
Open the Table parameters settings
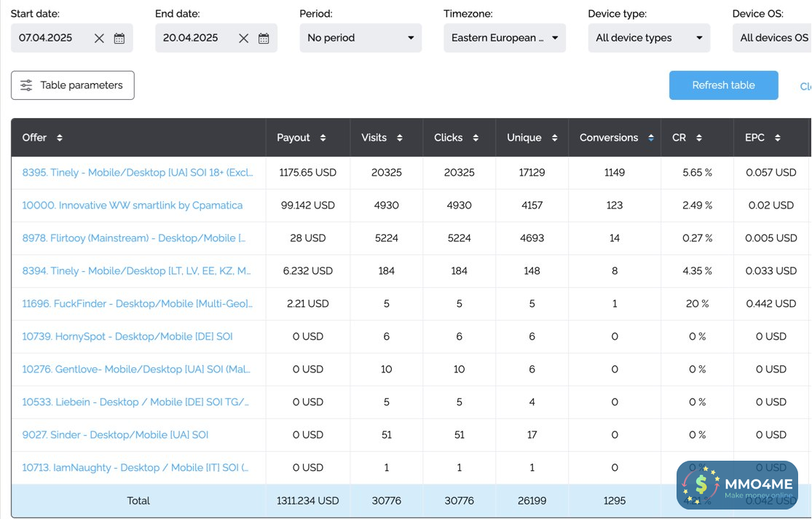(73, 85)
